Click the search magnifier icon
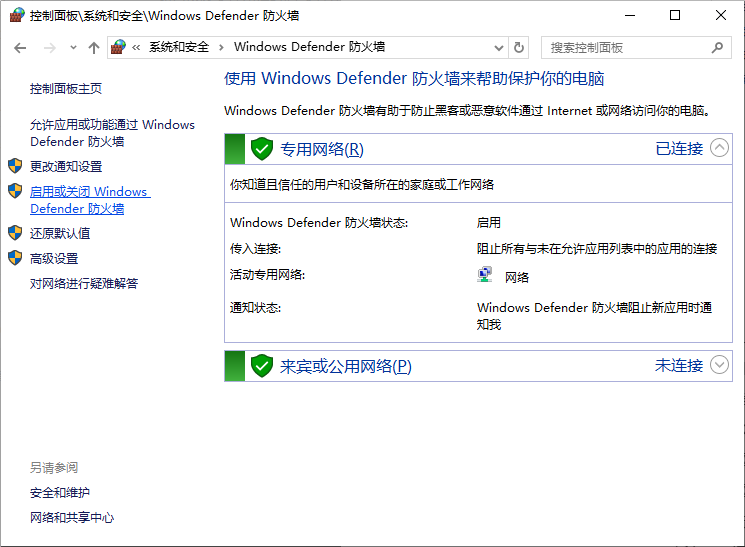Image resolution: width=745 pixels, height=547 pixels. [717, 48]
